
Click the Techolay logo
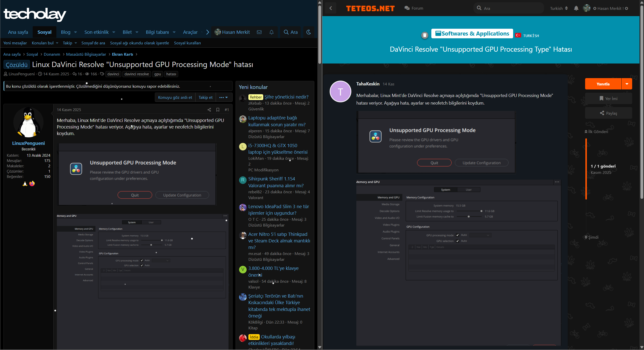point(35,14)
